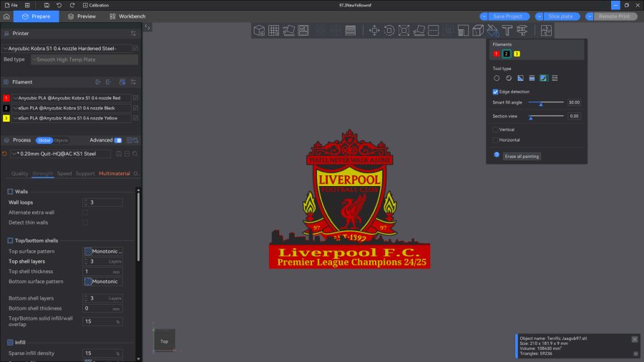The image size is (644, 362).
Task: Choose the sphere brush tool type
Action: pos(509,78)
